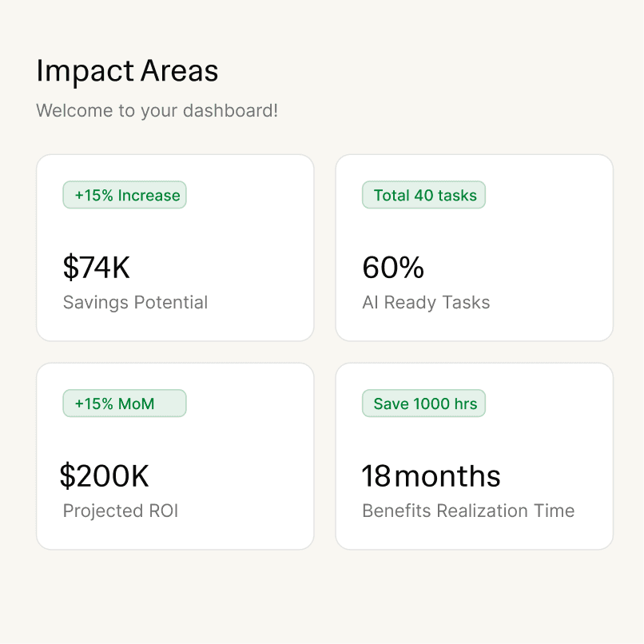Click the Welcome to your dashboard text
The width and height of the screenshot is (644, 644).
[157, 110]
